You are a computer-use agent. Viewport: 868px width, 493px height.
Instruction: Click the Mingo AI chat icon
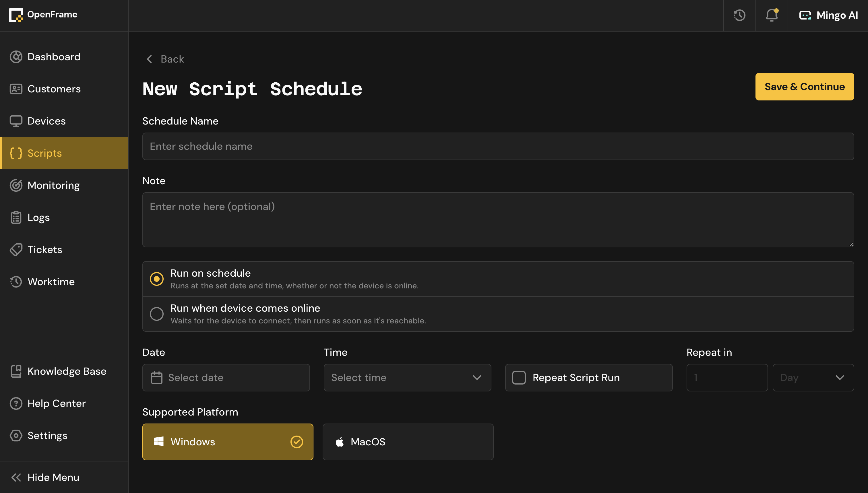[x=805, y=15]
